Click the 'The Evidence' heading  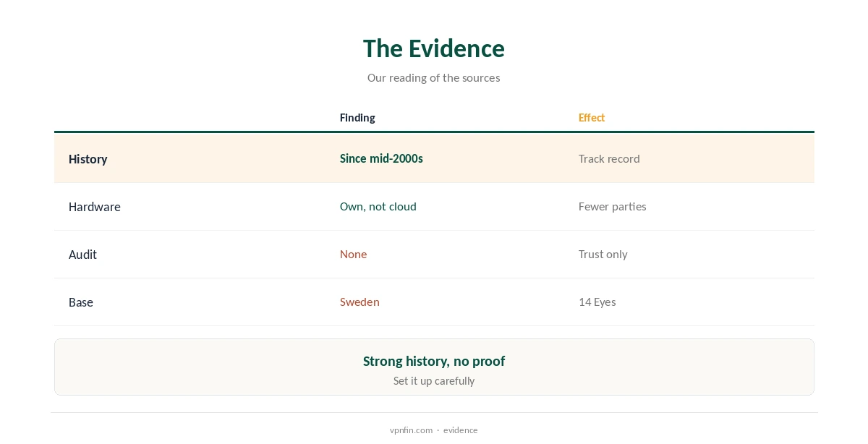coord(434,48)
